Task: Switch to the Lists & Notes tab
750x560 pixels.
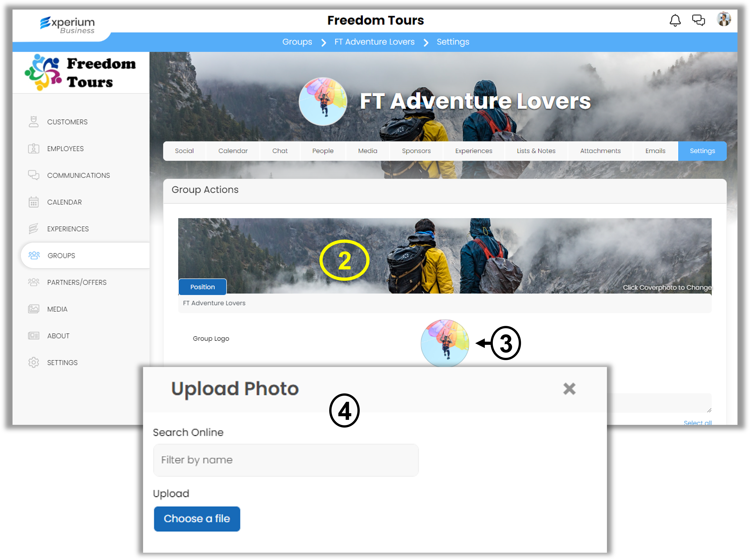Action: coord(536,151)
